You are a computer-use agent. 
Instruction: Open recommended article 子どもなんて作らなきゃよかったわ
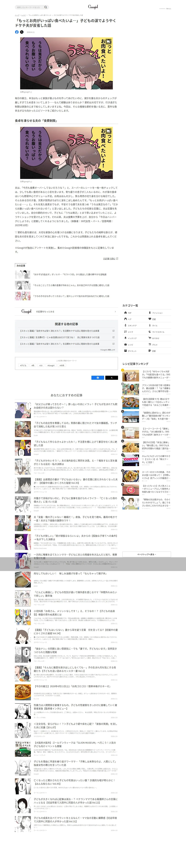(66, 448)
